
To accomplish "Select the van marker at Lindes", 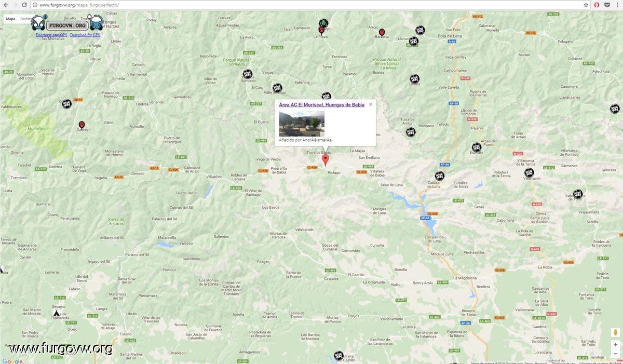I will [x=414, y=79].
